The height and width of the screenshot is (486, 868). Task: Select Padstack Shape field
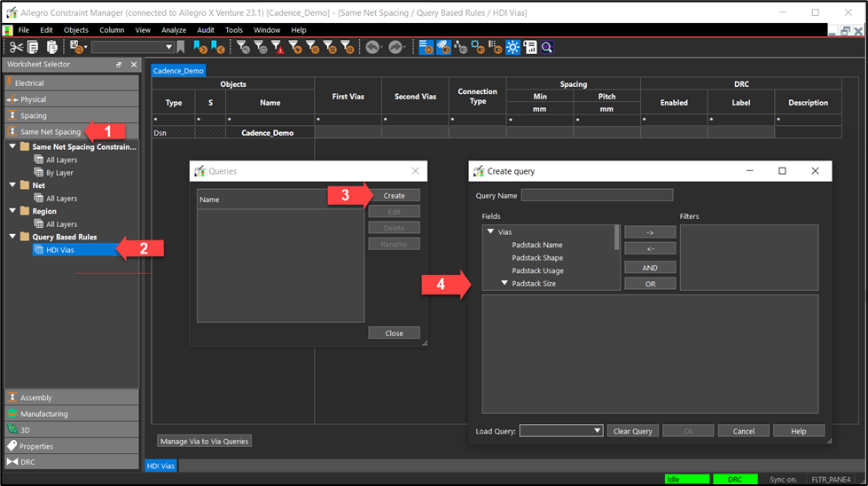pos(537,257)
